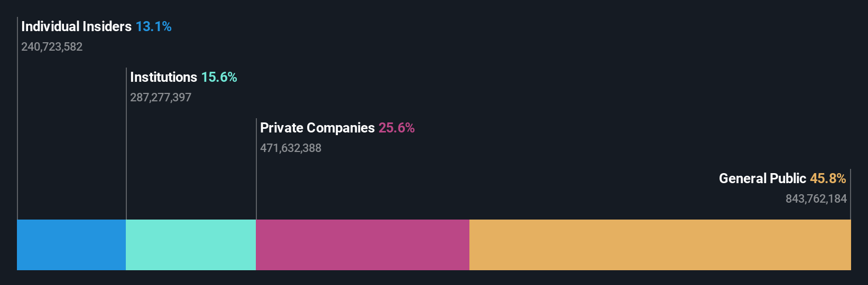Click share count 287,277,397
868x285 pixels.
pos(161,97)
